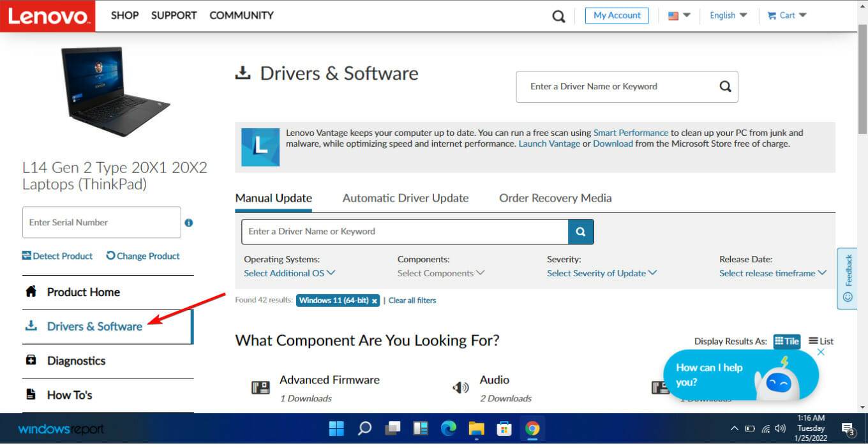Click the US flag region selector
Image resolution: width=868 pixels, height=448 pixels.
point(679,15)
